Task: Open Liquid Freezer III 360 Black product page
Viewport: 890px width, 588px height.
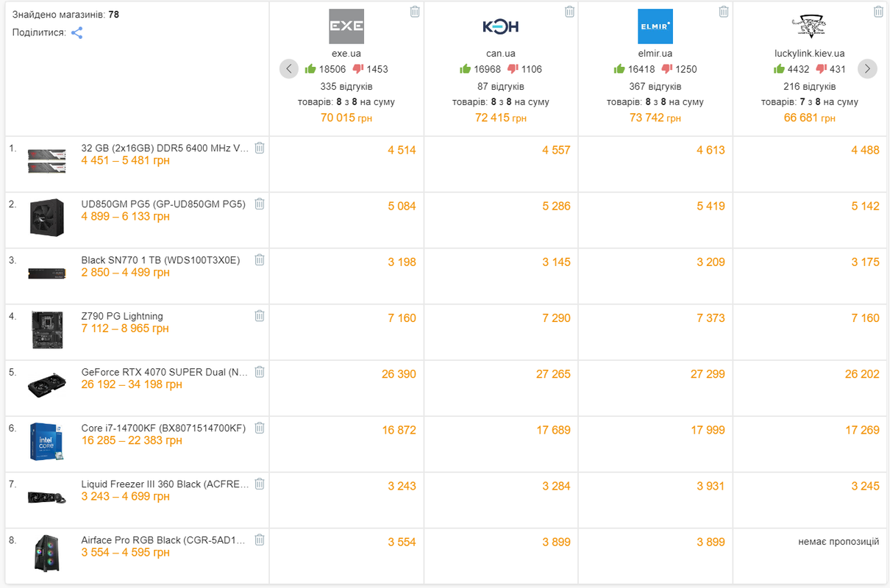Action: point(165,484)
